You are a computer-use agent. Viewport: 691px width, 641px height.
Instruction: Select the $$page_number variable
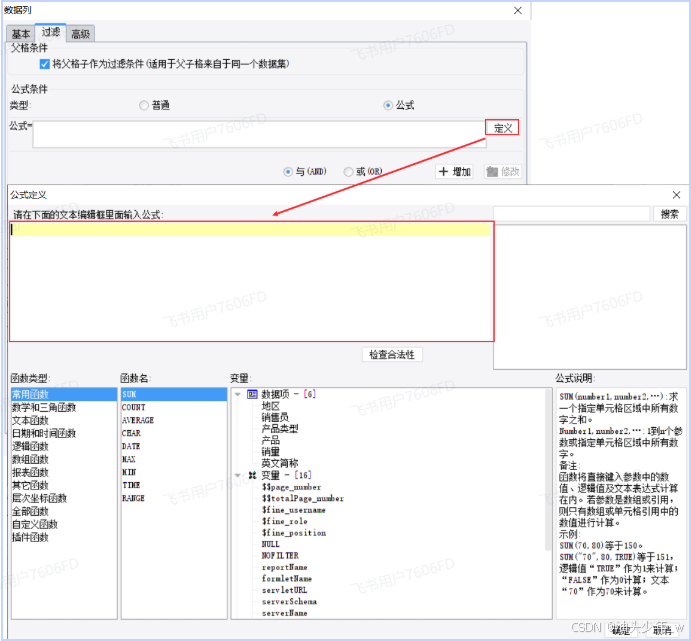[x=291, y=487]
